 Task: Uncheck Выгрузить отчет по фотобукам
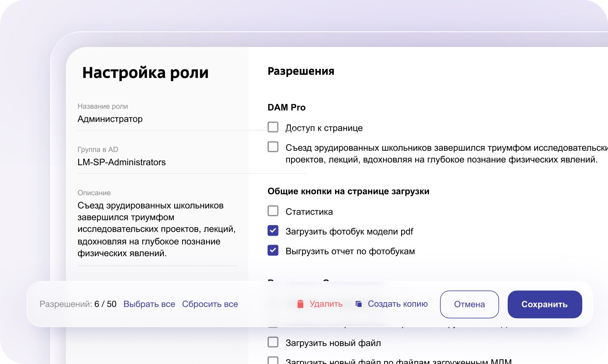273,250
